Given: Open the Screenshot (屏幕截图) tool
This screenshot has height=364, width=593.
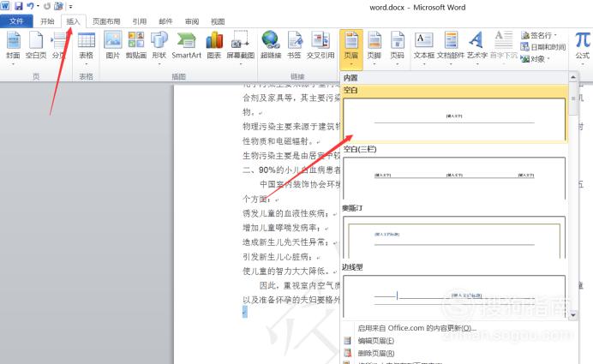Looking at the screenshot, I should click(x=241, y=45).
